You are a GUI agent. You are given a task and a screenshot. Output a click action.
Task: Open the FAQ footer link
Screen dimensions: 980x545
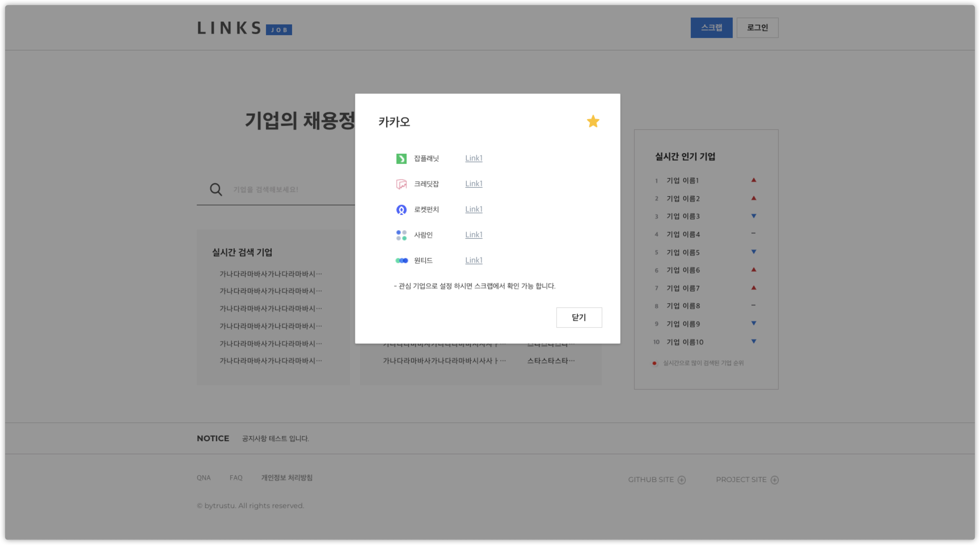tap(236, 478)
